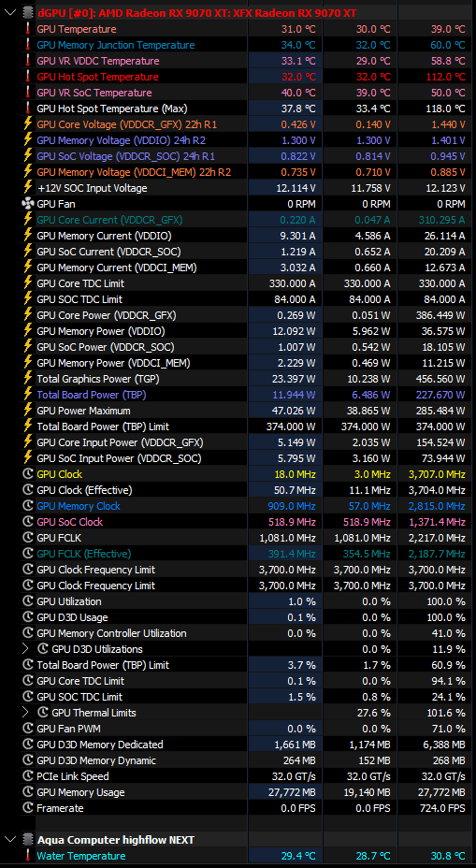Click the thermometer icon beside Water Temperature

point(28,856)
